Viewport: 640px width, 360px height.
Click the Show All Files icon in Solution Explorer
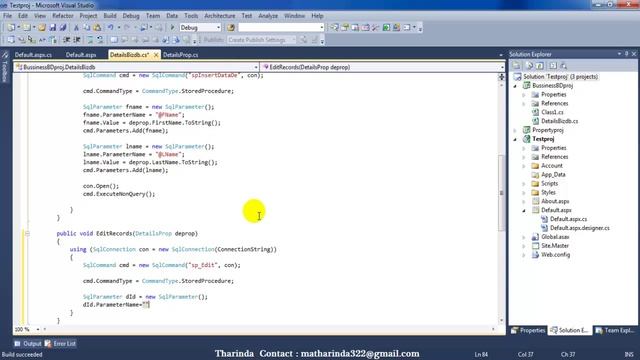530,66
